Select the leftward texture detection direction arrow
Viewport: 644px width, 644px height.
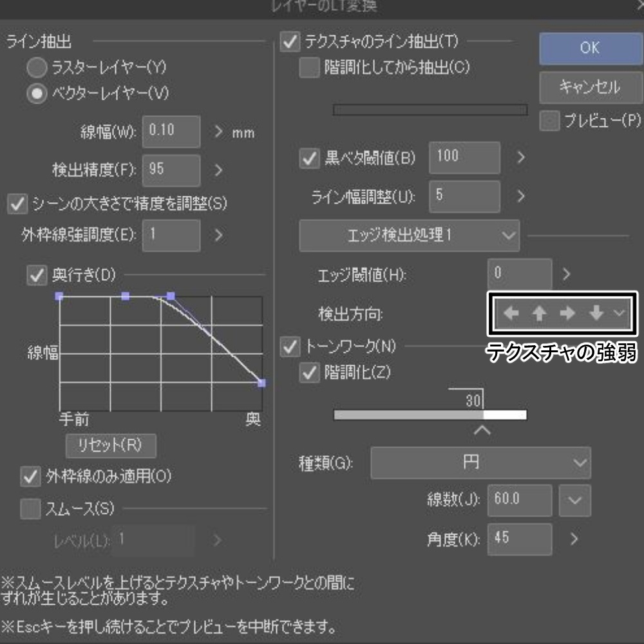[x=512, y=314]
